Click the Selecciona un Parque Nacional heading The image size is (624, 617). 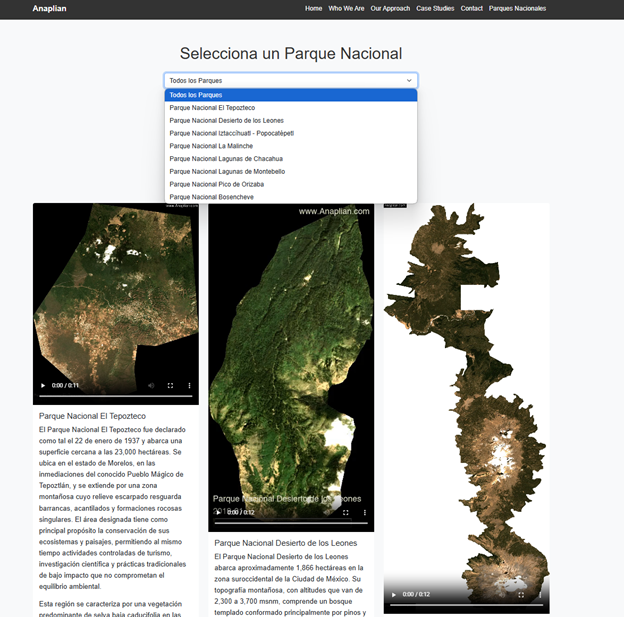pyautogui.click(x=291, y=54)
